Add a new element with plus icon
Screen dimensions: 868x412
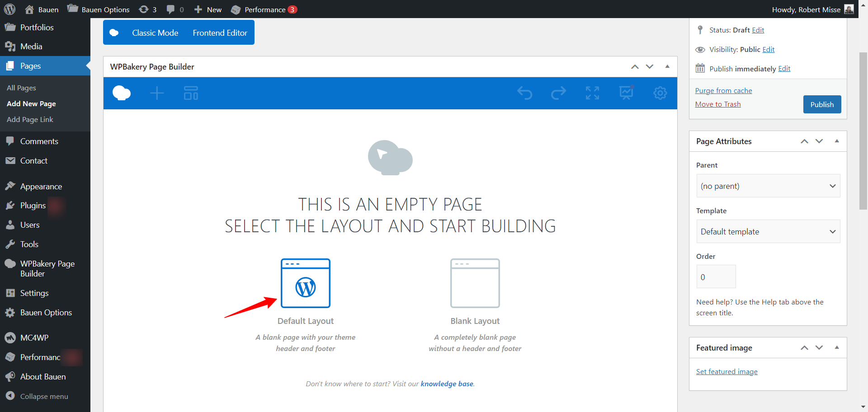coord(157,93)
